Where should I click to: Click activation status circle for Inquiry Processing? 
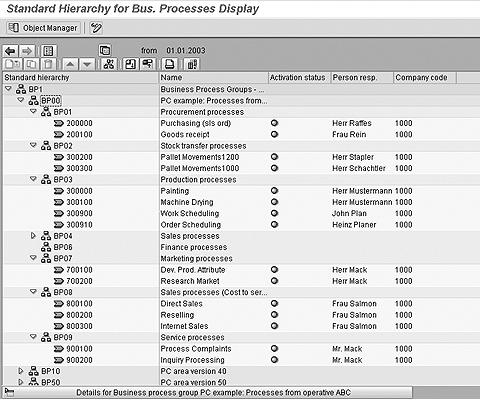click(x=274, y=360)
